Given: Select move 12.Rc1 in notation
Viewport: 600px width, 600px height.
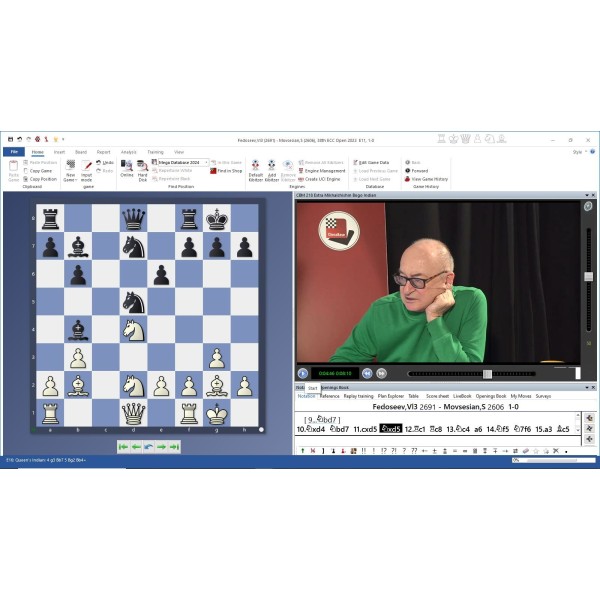Looking at the screenshot, I should [x=415, y=429].
